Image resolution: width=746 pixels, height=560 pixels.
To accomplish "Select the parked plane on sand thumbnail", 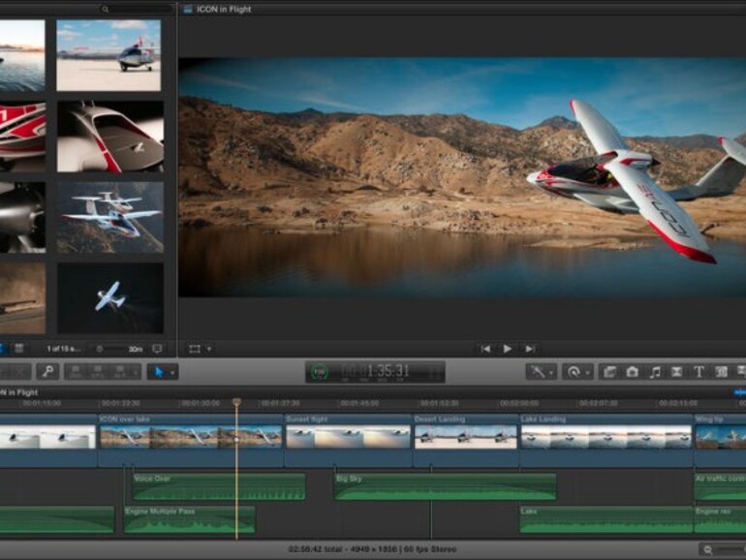I will click(109, 55).
